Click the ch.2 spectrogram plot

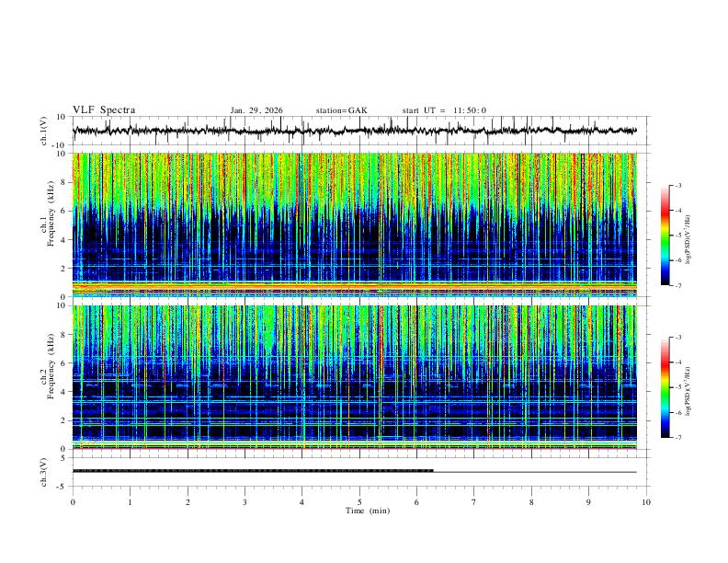[354, 377]
